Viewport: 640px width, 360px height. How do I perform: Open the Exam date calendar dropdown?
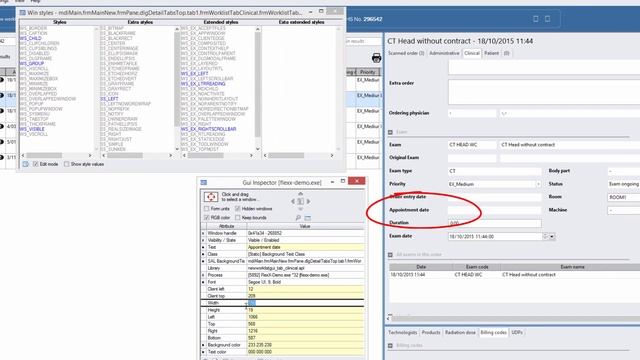[552, 236]
